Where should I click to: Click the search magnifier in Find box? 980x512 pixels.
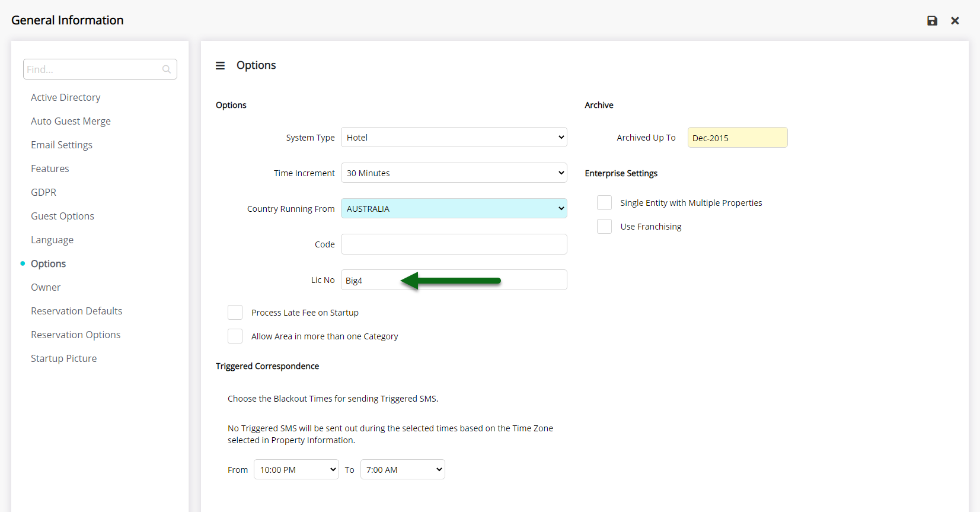coord(167,69)
